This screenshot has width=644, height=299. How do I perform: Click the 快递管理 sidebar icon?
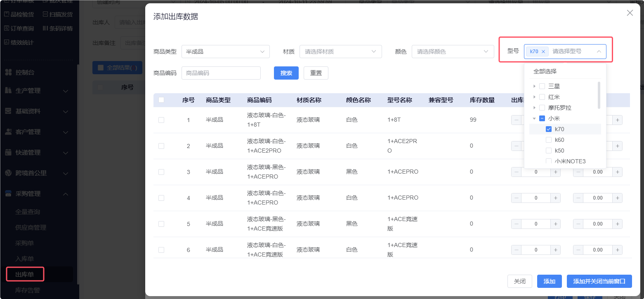coord(8,153)
